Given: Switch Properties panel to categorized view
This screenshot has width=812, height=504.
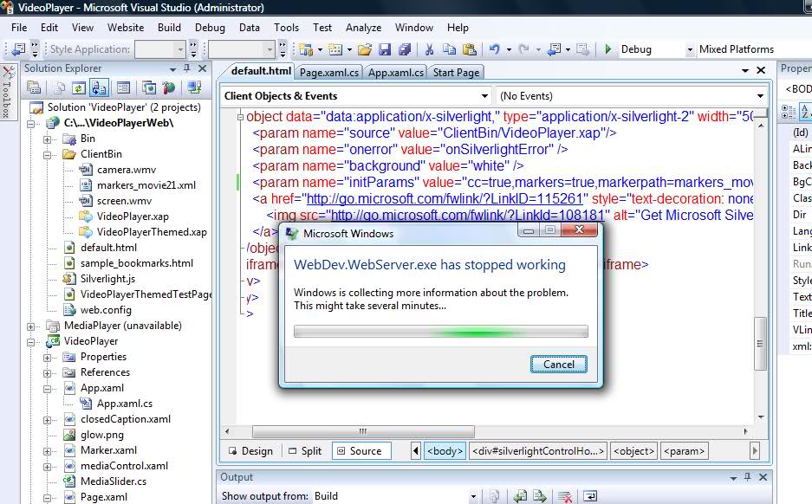Looking at the screenshot, I should [789, 111].
